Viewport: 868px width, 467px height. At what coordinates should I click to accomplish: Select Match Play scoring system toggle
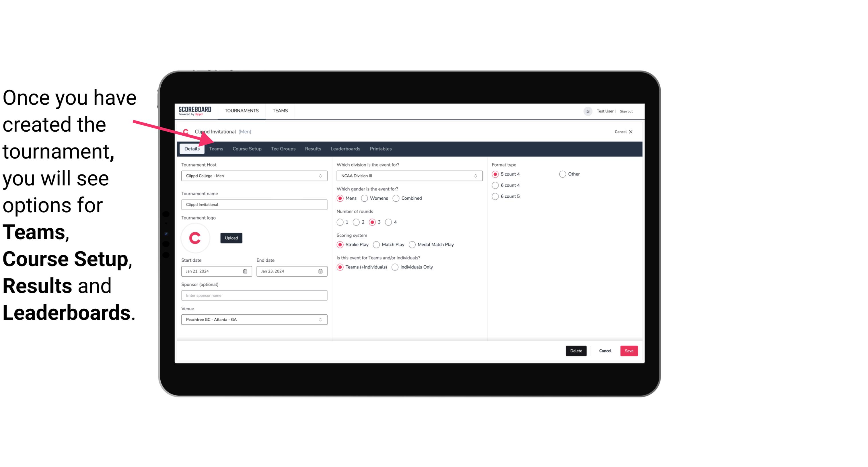click(376, 244)
